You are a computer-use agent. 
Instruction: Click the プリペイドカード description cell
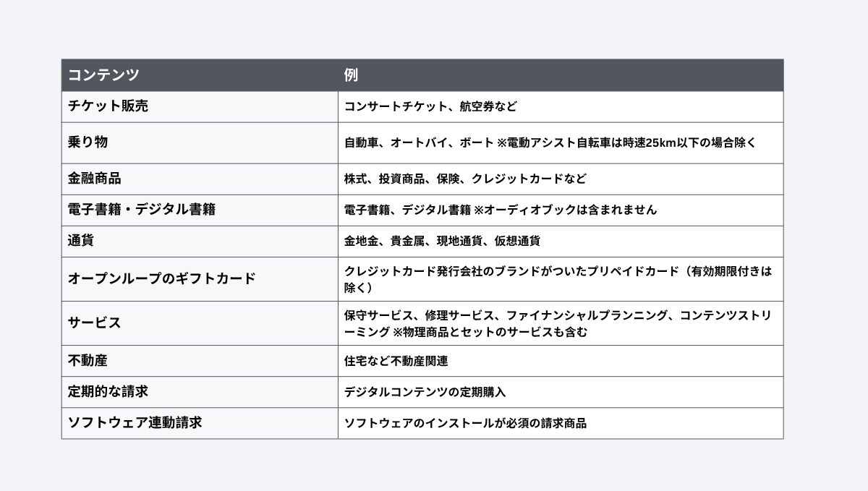pos(561,279)
